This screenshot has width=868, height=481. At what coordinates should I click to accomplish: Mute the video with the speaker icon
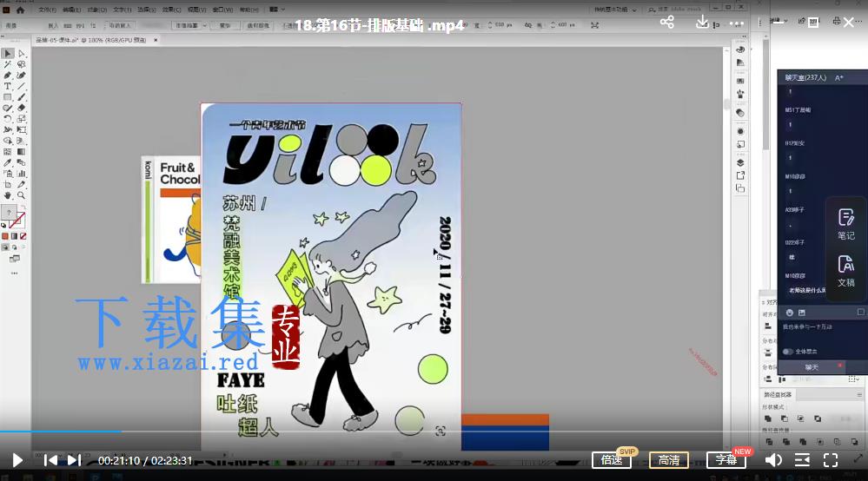pos(773,460)
